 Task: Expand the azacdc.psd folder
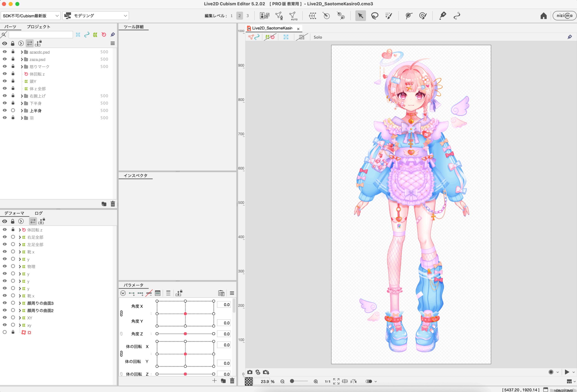click(22, 52)
